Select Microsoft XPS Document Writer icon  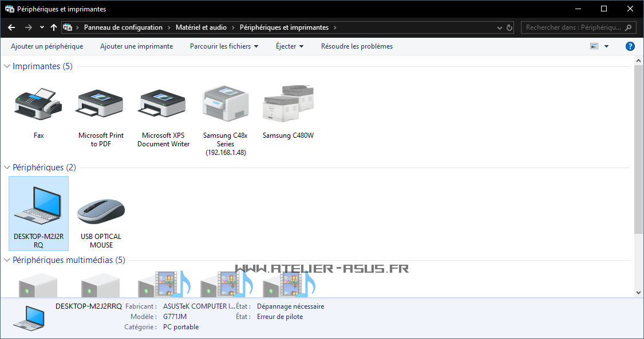point(163,105)
